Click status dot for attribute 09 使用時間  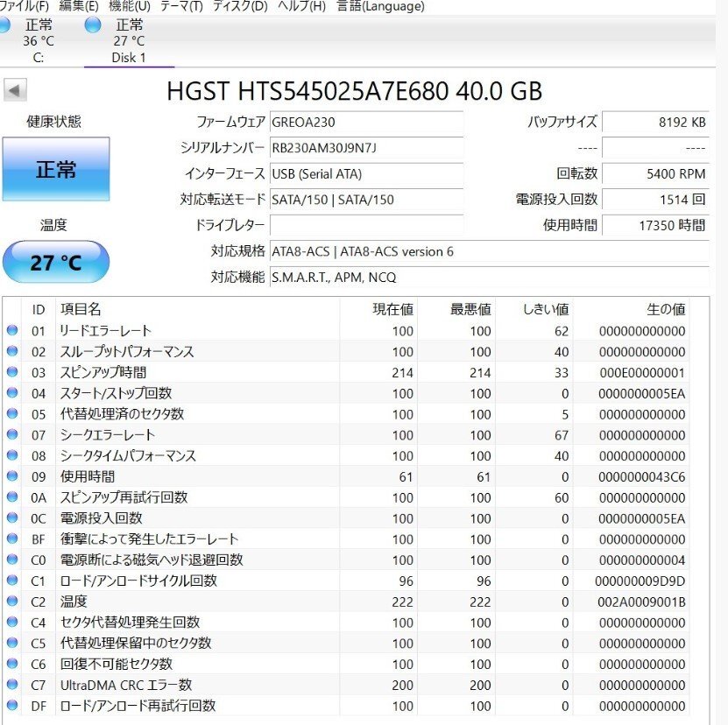point(12,476)
